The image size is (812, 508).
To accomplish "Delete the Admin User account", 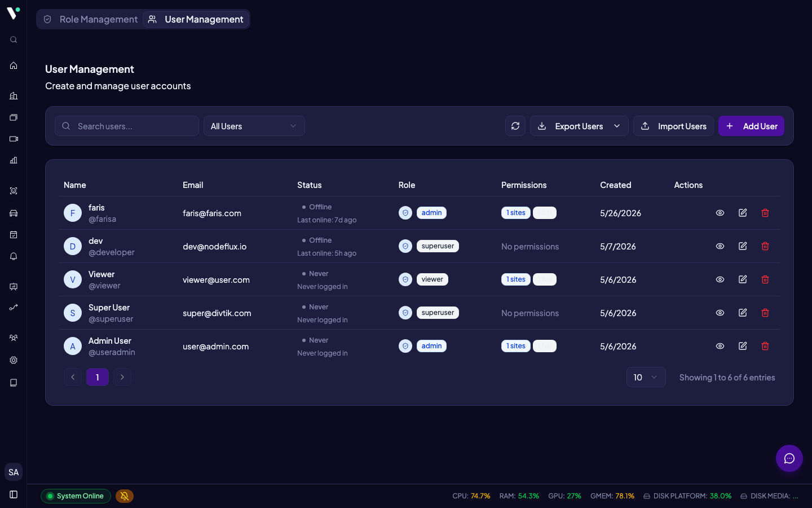I will coord(765,346).
